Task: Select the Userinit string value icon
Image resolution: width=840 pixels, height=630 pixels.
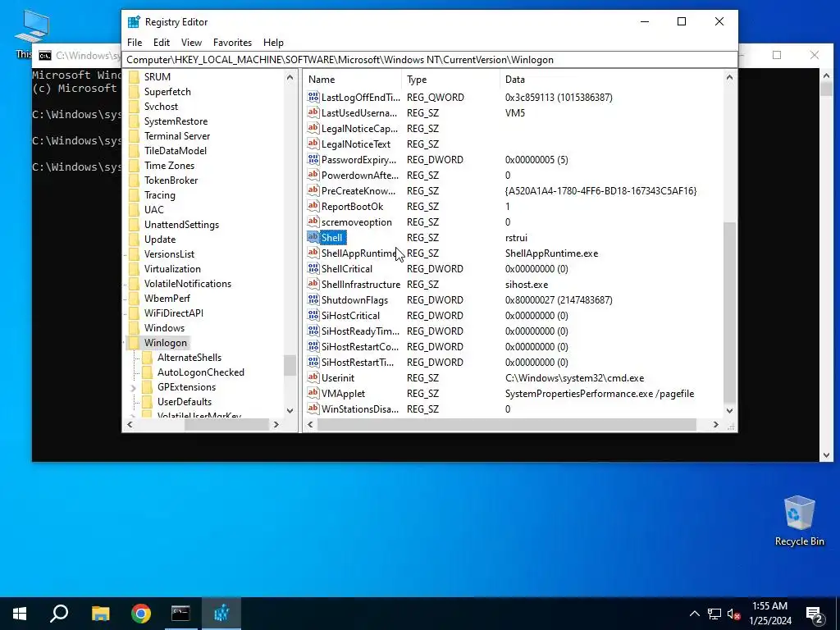Action: tap(313, 377)
